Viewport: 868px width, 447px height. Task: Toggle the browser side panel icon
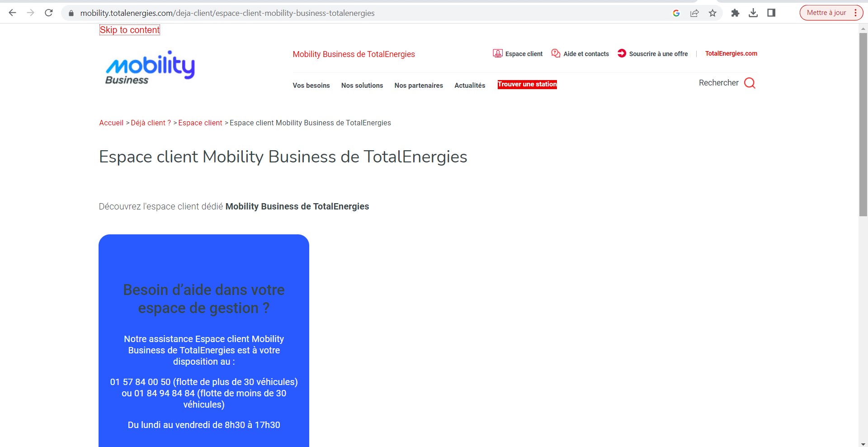771,13
